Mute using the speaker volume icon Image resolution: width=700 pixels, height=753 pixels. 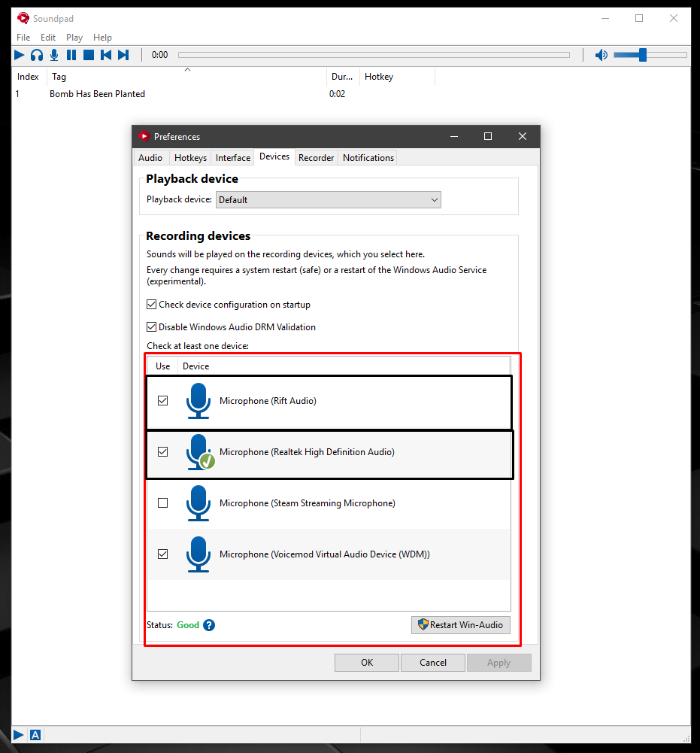click(601, 55)
